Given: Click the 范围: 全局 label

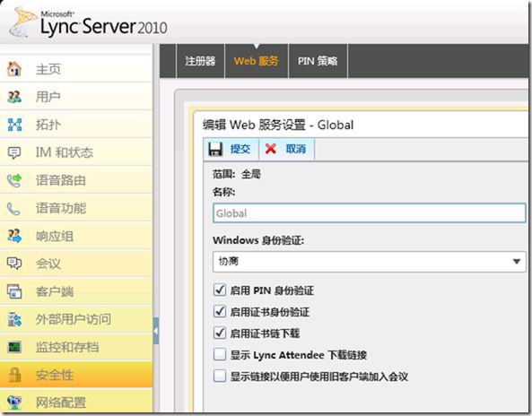Looking at the screenshot, I should (237, 174).
